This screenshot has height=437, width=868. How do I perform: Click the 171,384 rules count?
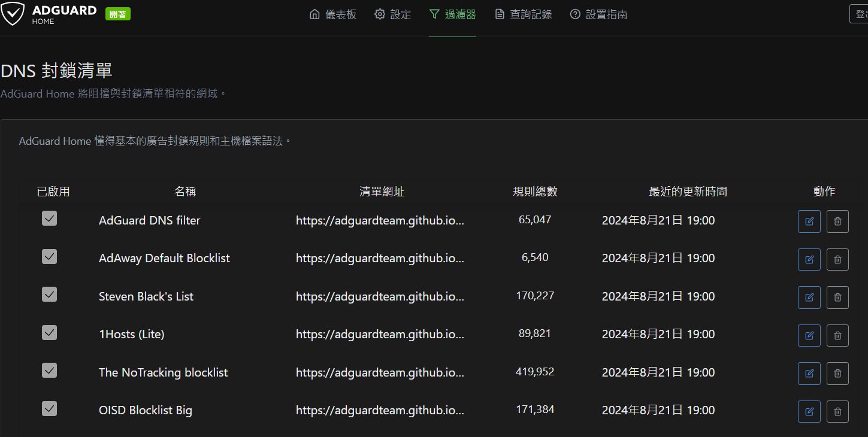click(535, 409)
